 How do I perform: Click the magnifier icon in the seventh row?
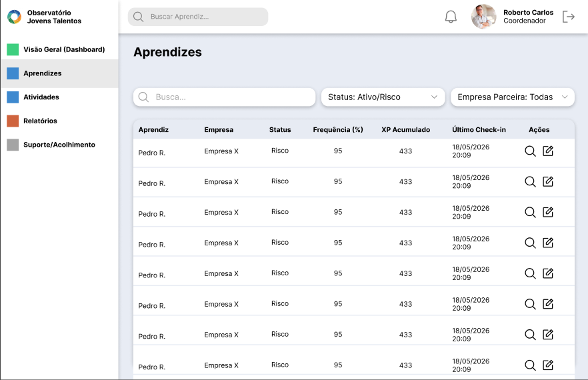pyautogui.click(x=530, y=335)
